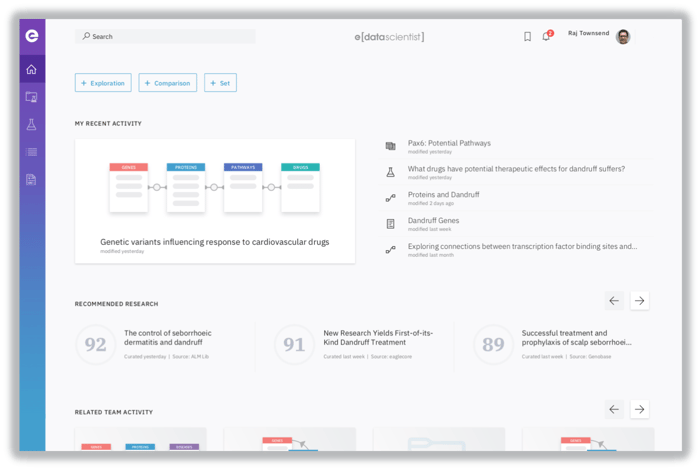
Task: Open the document icon in the sidebar
Action: pyautogui.click(x=31, y=179)
